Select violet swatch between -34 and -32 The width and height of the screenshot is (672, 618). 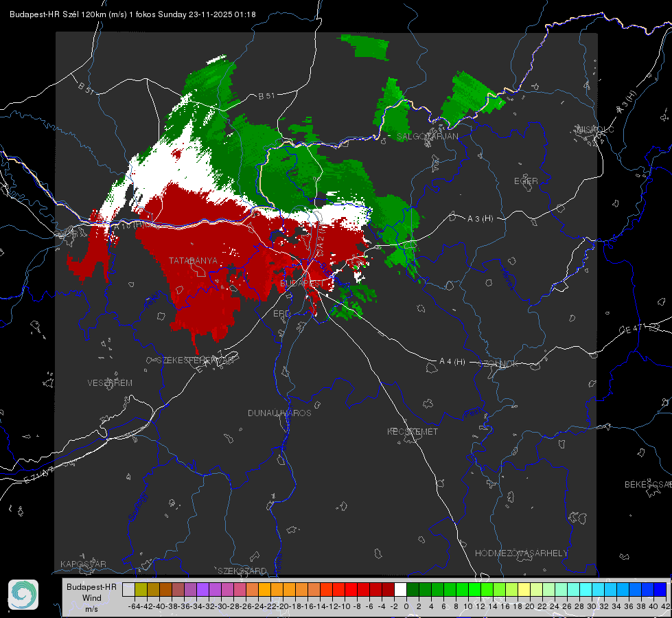pos(202,589)
